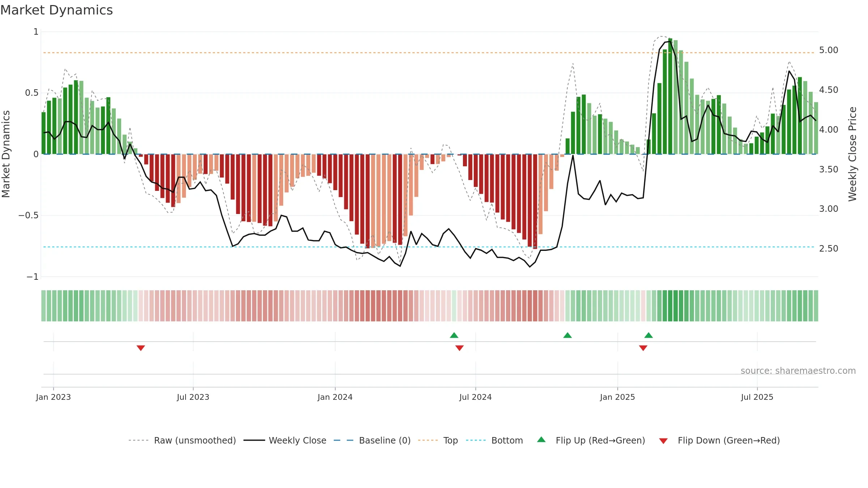
Task: Click the 2.50 price axis label
Action: coord(829,248)
